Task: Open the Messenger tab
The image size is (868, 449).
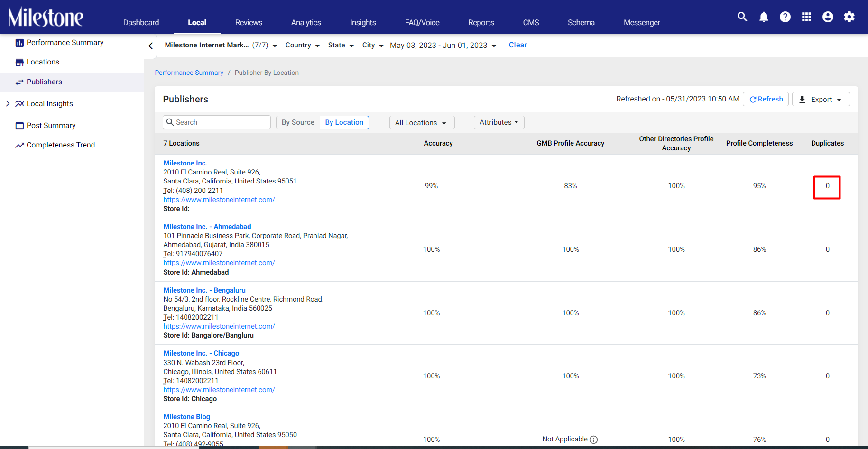Action: [x=642, y=22]
